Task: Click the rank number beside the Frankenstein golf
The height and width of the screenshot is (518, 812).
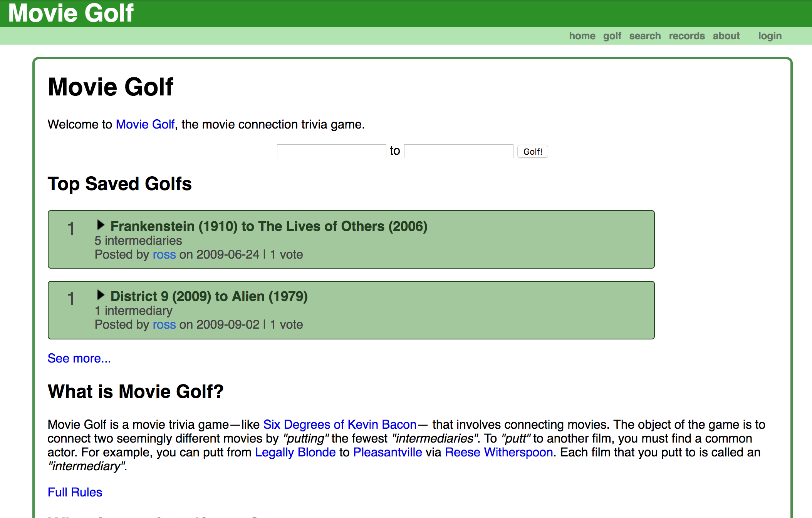Action: 71,229
